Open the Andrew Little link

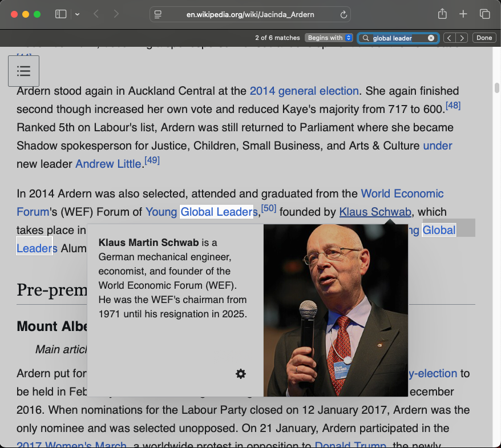108,164
